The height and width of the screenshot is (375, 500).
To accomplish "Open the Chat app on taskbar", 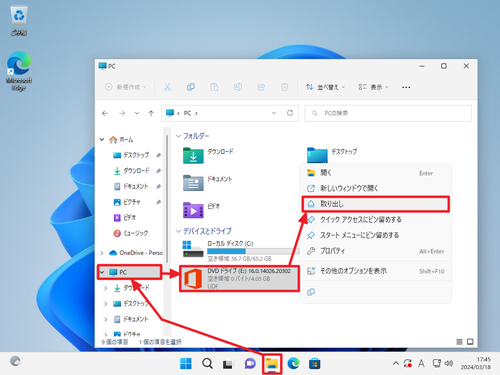I will [x=250, y=363].
